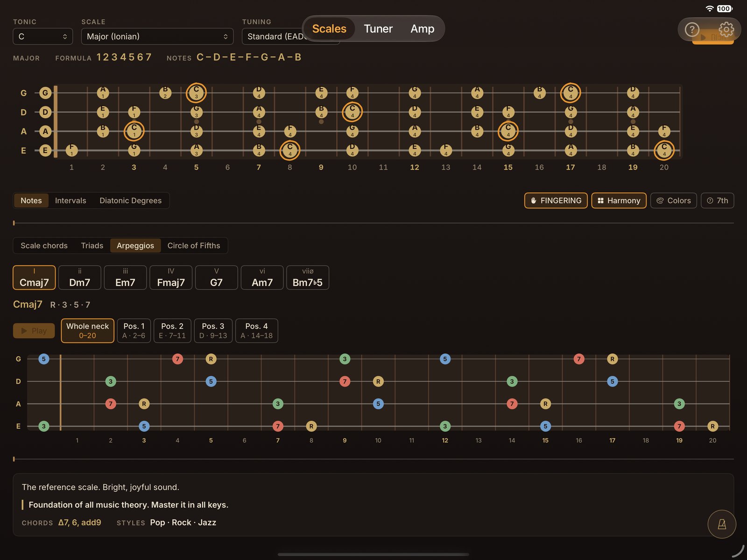The width and height of the screenshot is (747, 560).
Task: Select Diatonic Degrees display mode
Action: click(x=130, y=201)
